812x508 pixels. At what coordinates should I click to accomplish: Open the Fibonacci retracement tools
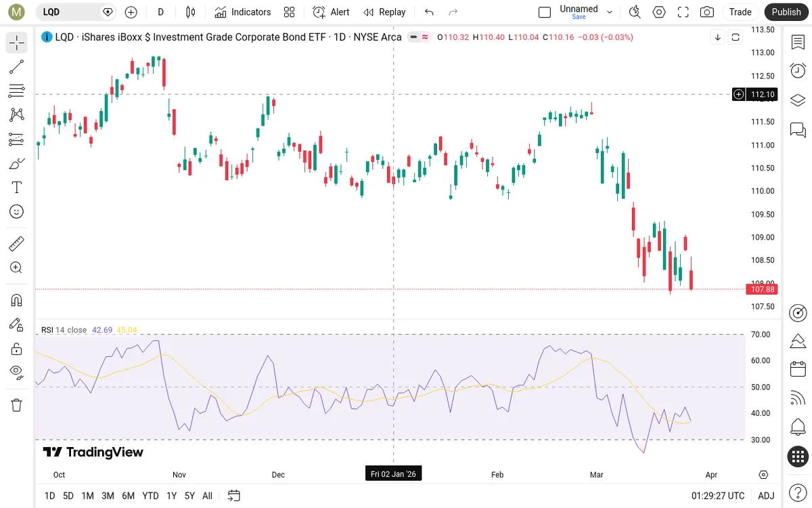[17, 91]
